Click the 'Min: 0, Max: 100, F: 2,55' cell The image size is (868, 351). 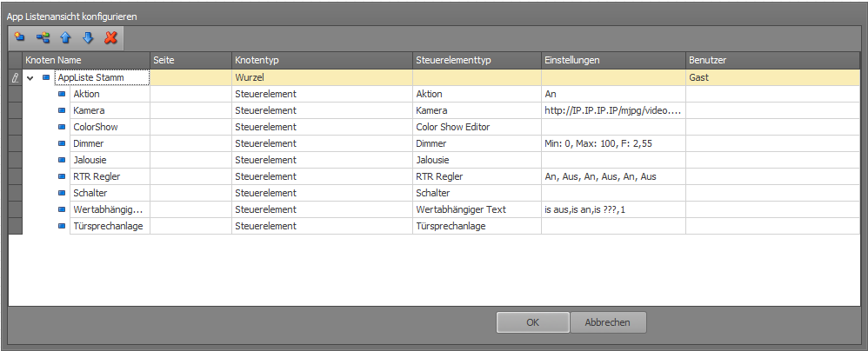coord(613,143)
